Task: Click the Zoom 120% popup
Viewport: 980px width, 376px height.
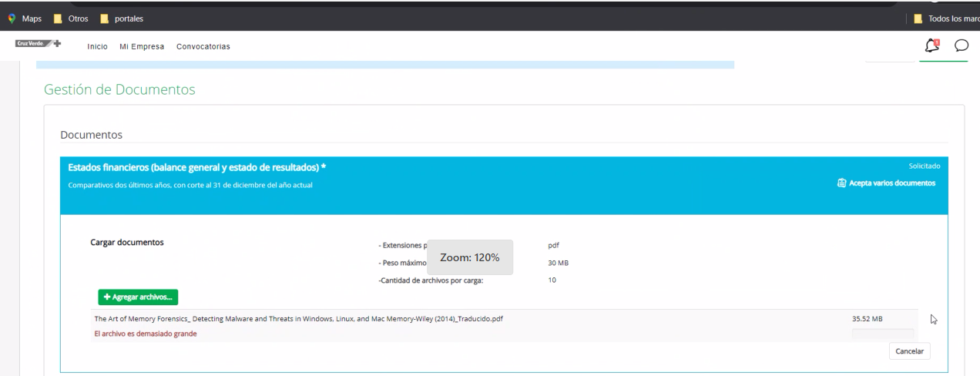Action: point(469,257)
